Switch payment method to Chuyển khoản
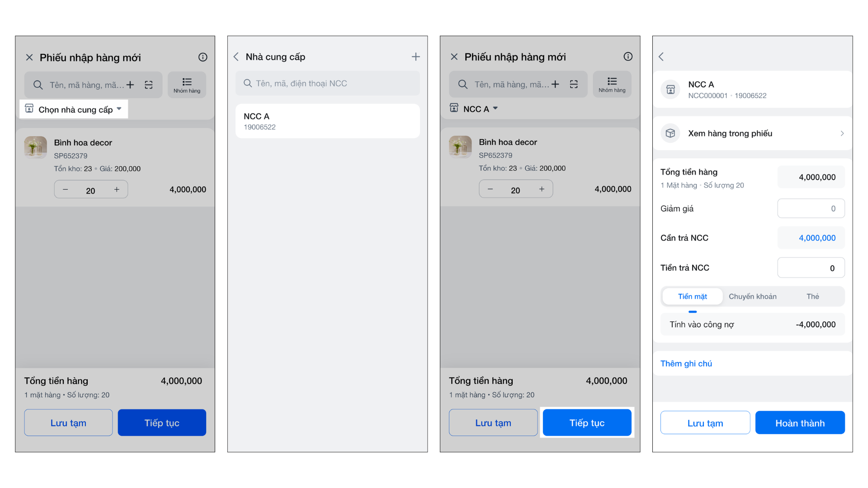Image resolution: width=868 pixels, height=488 pixels. pyautogui.click(x=752, y=296)
